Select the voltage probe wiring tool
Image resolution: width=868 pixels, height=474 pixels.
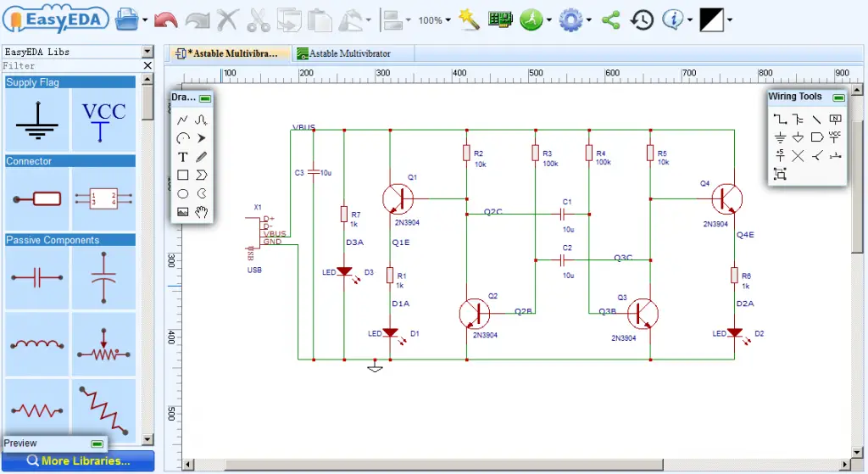[x=816, y=156]
